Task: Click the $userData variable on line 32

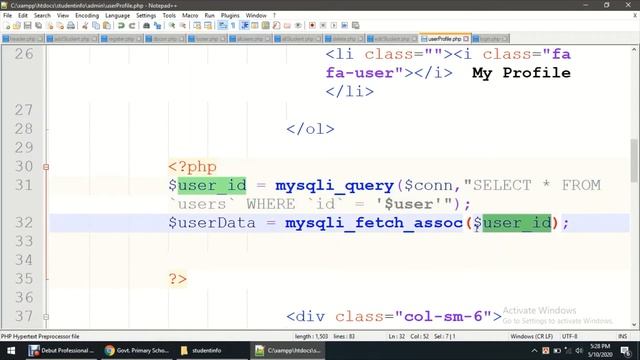Action: click(x=212, y=223)
